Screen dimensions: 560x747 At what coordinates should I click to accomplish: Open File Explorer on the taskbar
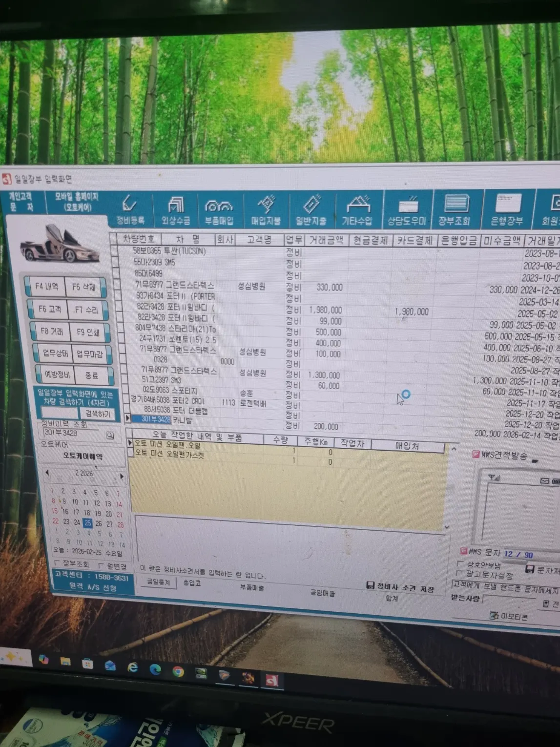[65, 662]
